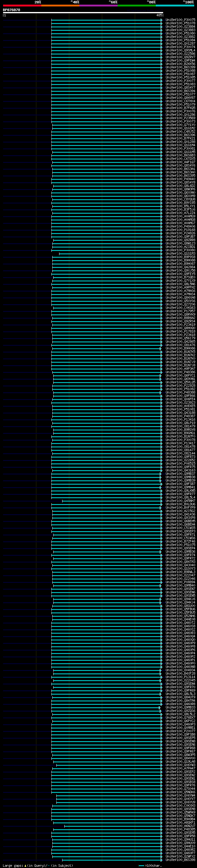The image size is (197, 868).
Task: Select hit UniRef100_P48385
Action: pyautogui.click(x=180, y=829)
